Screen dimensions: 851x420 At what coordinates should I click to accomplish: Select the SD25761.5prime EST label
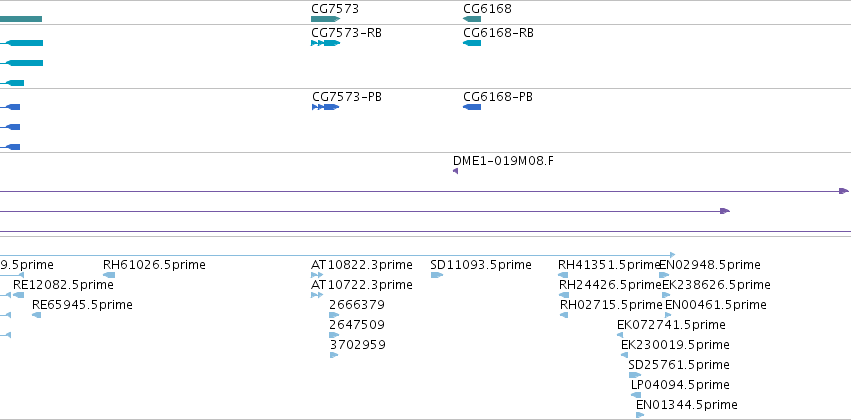coord(679,365)
